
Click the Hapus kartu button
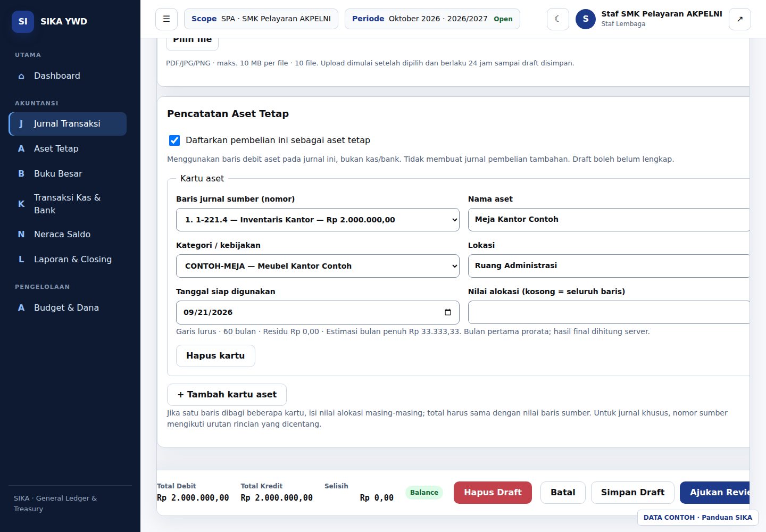point(215,356)
